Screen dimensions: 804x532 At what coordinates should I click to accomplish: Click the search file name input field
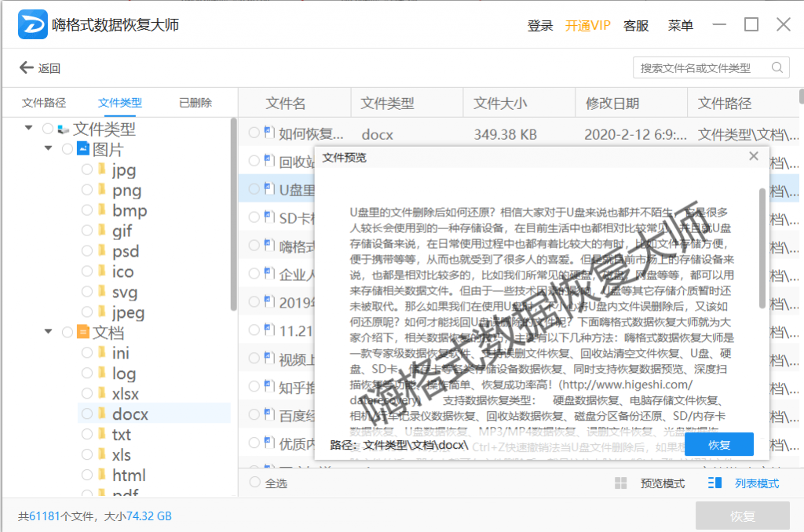711,67
